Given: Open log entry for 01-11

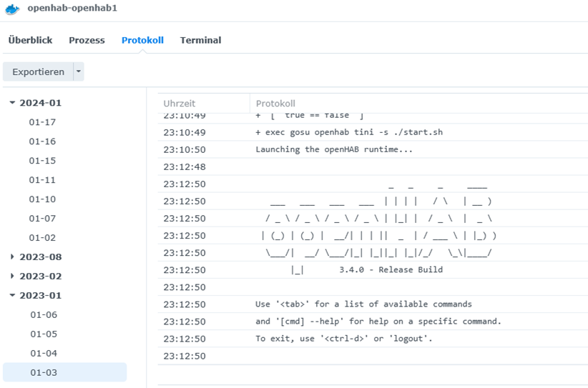Looking at the screenshot, I should pyautogui.click(x=42, y=180).
